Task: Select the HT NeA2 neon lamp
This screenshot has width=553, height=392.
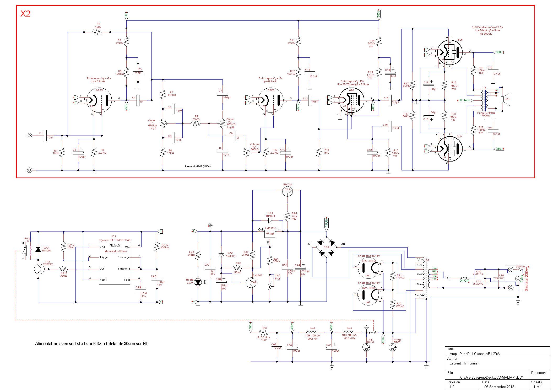Action: pyautogui.click(x=366, y=347)
